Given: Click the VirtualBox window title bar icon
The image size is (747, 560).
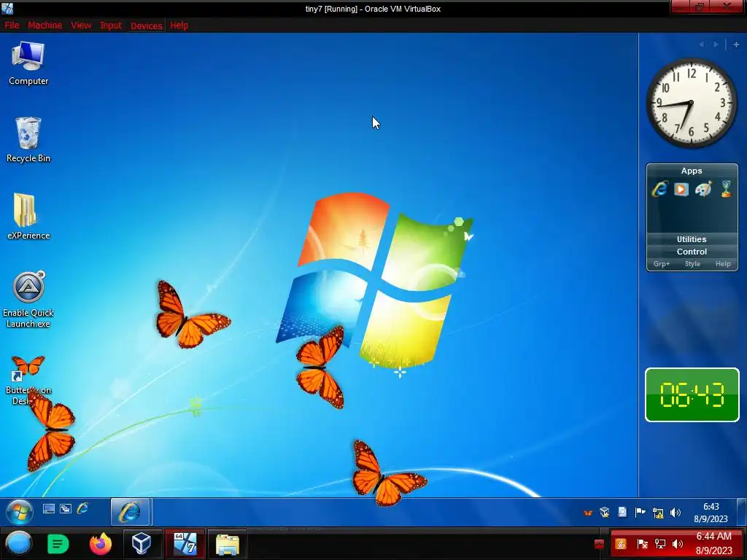Looking at the screenshot, I should [x=7, y=8].
